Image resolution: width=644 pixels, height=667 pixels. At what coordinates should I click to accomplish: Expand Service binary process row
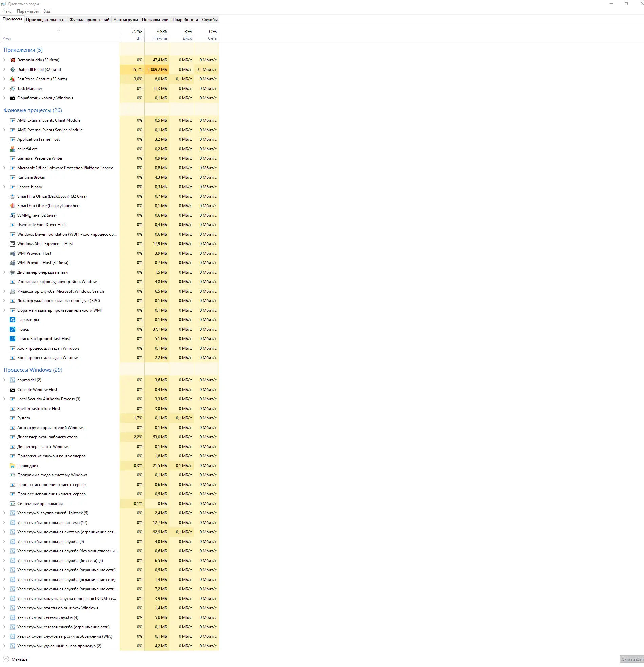[4, 187]
